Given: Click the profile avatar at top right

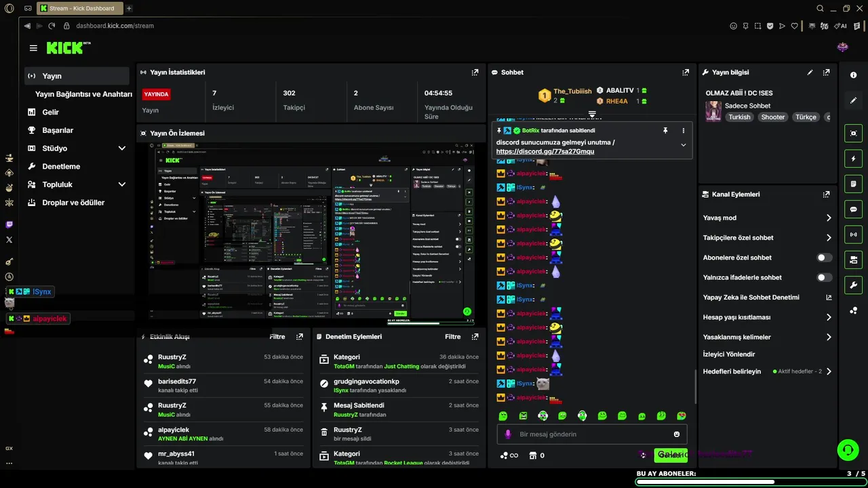Looking at the screenshot, I should [843, 47].
